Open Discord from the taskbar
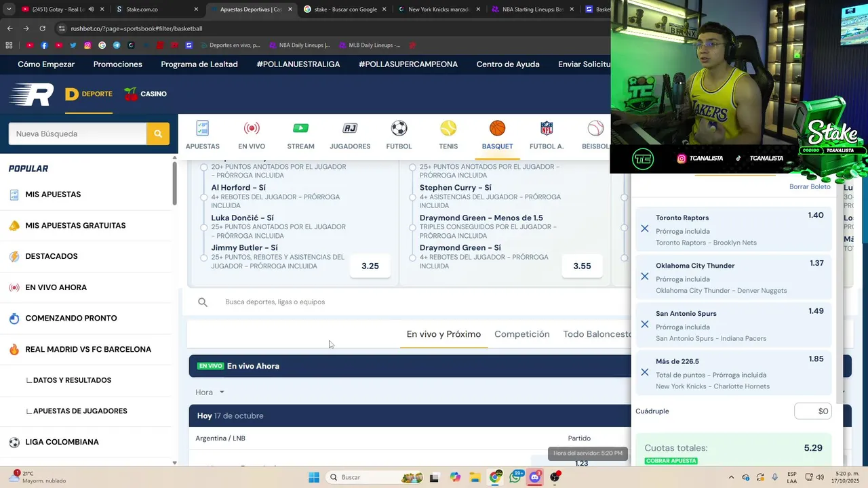Viewport: 868px width, 488px height. click(x=535, y=477)
